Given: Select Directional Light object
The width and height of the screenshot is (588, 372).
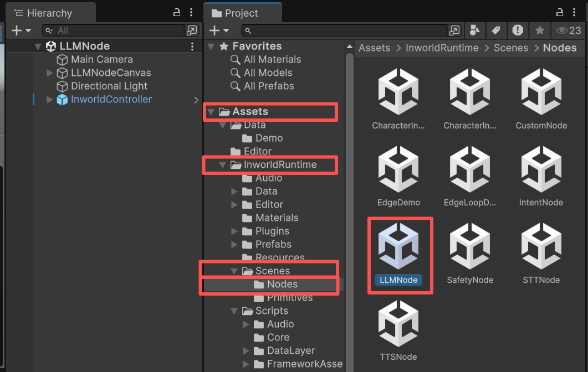Looking at the screenshot, I should pyautogui.click(x=109, y=86).
